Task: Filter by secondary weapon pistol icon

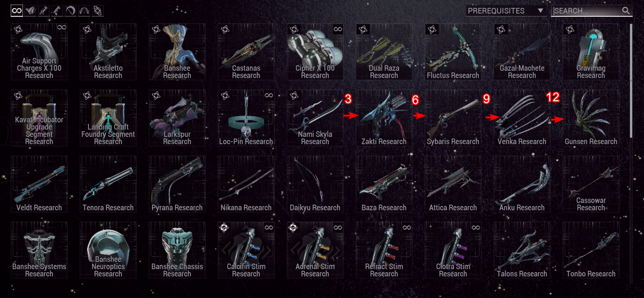Action: pos(57,10)
